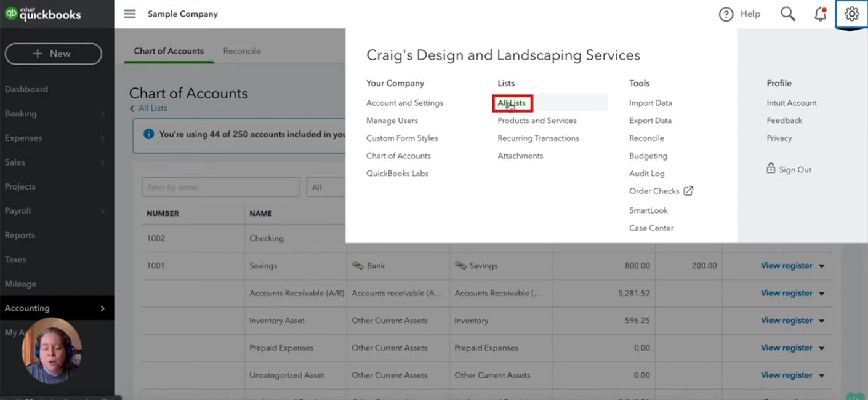
Task: Open Feedback under Profile
Action: pos(784,121)
